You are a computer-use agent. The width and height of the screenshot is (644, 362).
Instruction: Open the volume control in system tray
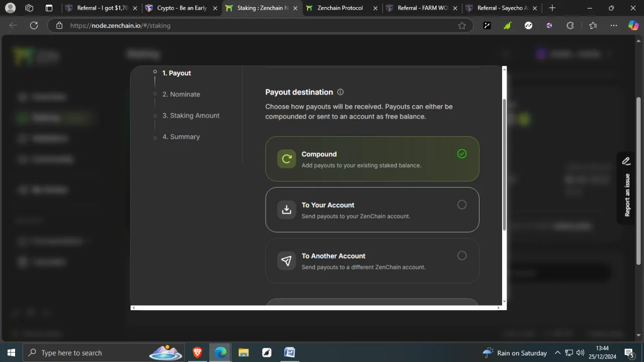(580, 352)
